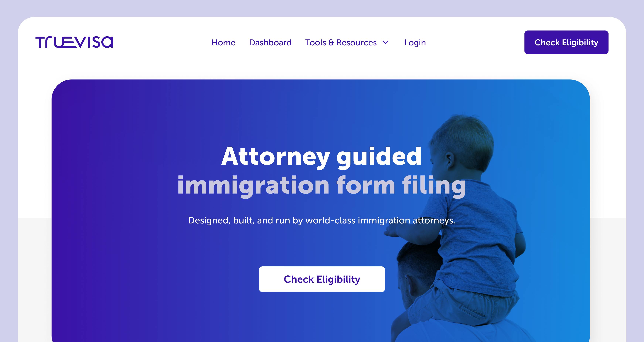Click the Home navigation icon link
Screen dimensions: 644x342
pos(223,42)
